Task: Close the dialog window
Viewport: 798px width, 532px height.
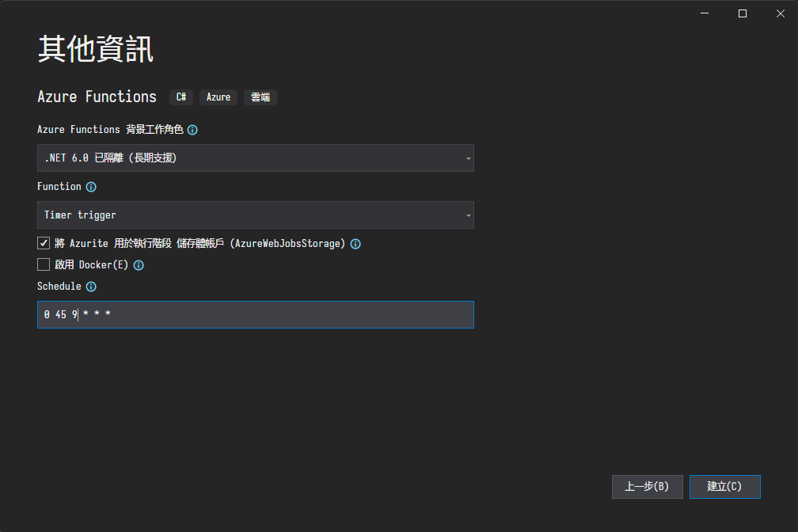Action: [x=781, y=13]
